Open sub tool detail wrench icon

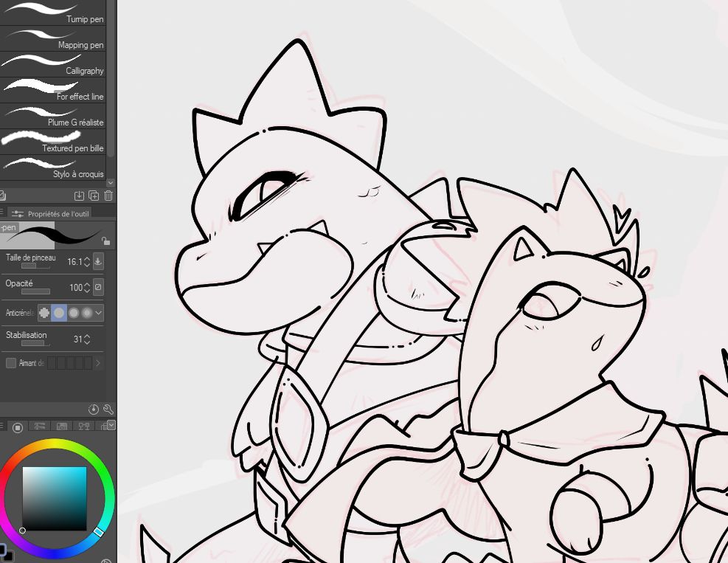108,410
